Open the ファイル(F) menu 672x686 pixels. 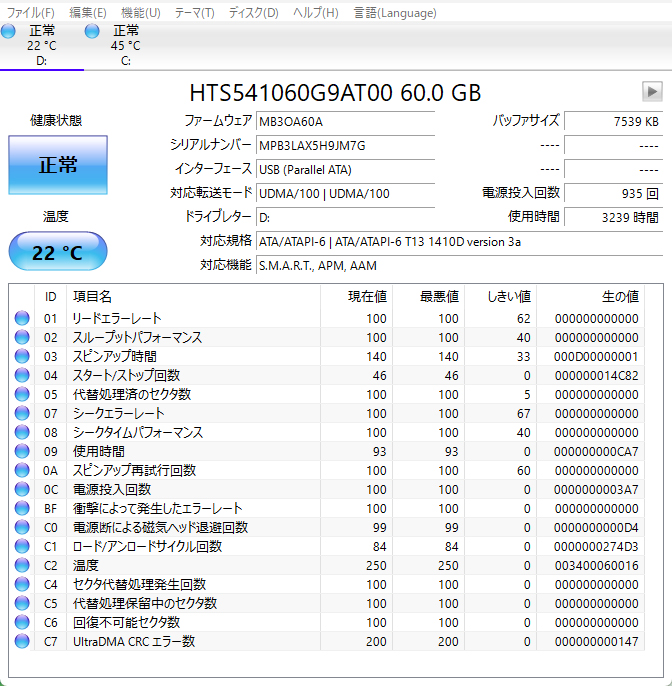31,13
